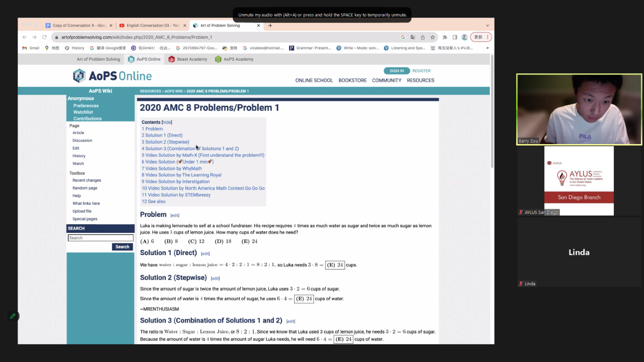Edit the Problem section
The image size is (644, 362).
175,215
